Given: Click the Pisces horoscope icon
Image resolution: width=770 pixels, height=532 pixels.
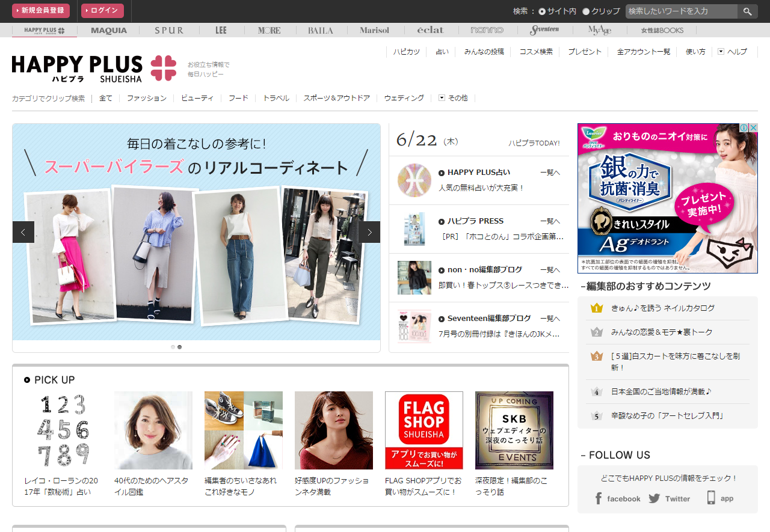Looking at the screenshot, I should tap(414, 180).
